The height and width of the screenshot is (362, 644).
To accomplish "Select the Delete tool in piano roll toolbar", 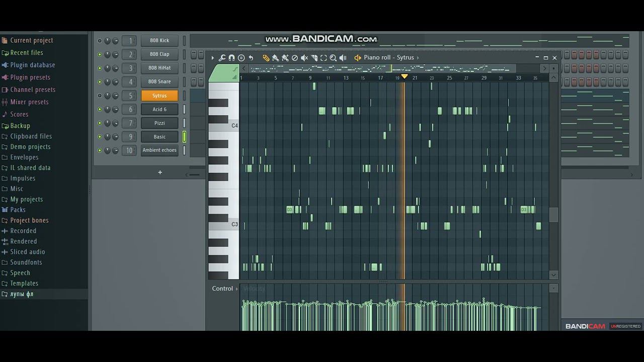I will coord(295,58).
